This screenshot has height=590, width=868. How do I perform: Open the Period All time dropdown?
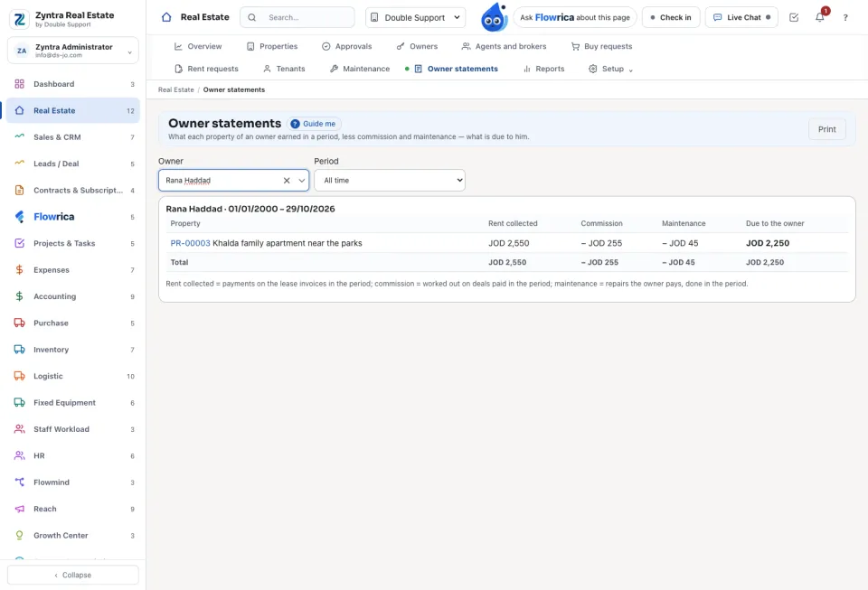390,181
